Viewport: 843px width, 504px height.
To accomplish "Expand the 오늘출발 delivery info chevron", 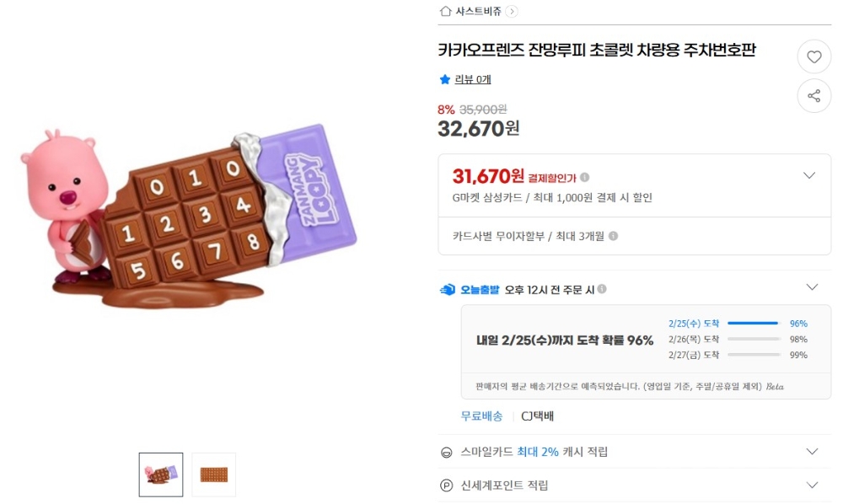I will tap(812, 287).
